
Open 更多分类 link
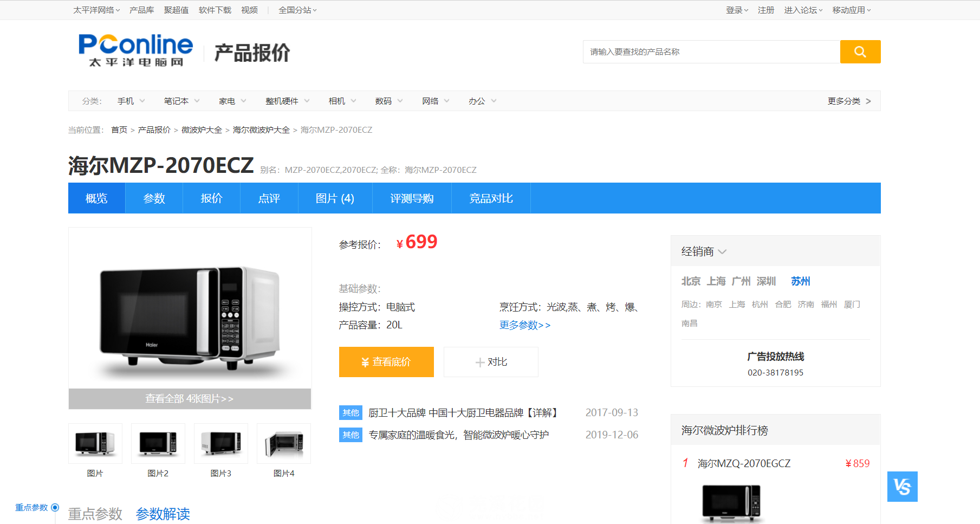(849, 101)
